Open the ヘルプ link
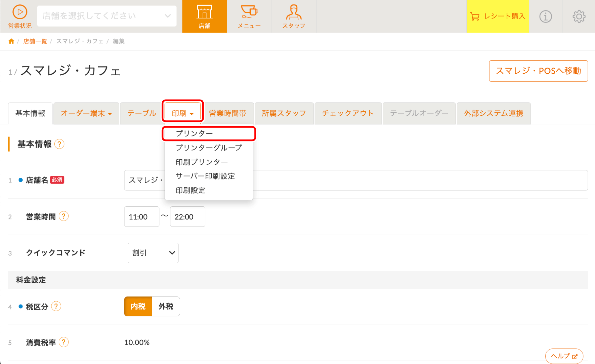The width and height of the screenshot is (595, 364). [564, 356]
